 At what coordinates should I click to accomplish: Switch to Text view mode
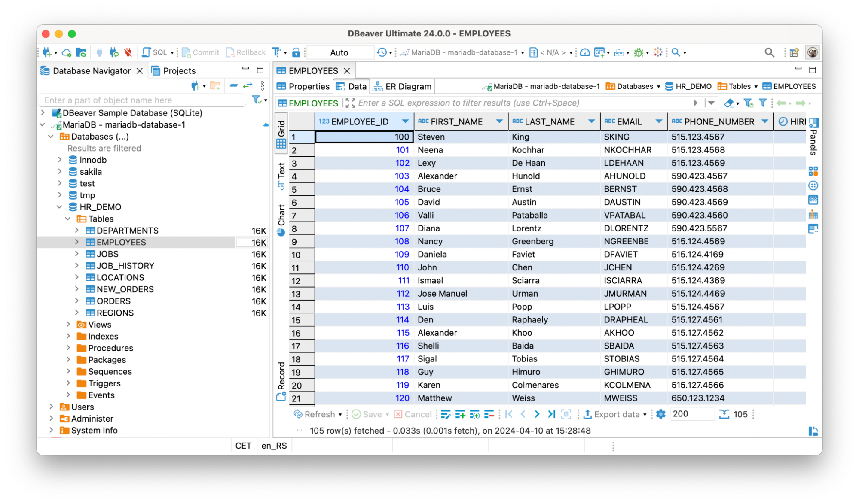281,176
